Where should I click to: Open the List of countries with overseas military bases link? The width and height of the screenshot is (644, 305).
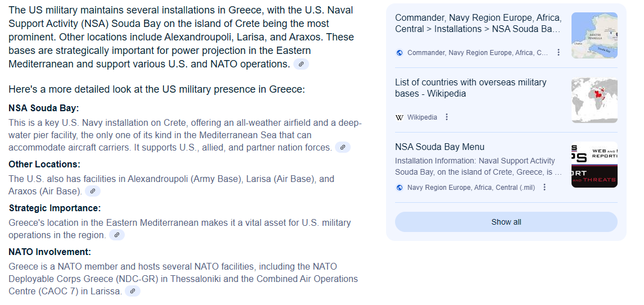click(x=471, y=88)
